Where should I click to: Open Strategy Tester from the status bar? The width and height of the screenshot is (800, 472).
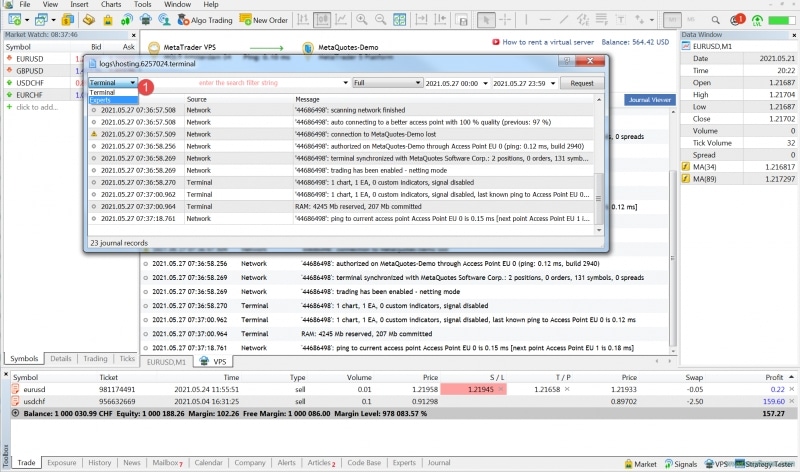click(764, 464)
